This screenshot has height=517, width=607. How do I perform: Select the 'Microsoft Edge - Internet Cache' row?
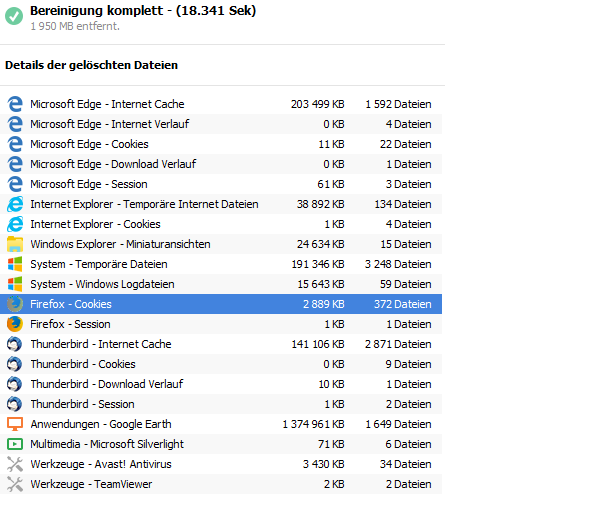pyautogui.click(x=221, y=104)
